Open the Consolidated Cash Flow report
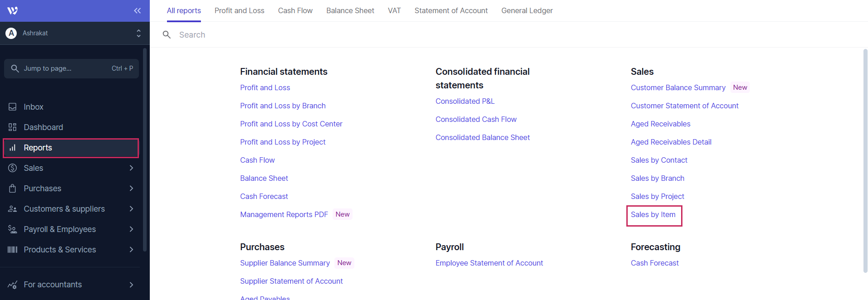The image size is (868, 300). click(476, 120)
